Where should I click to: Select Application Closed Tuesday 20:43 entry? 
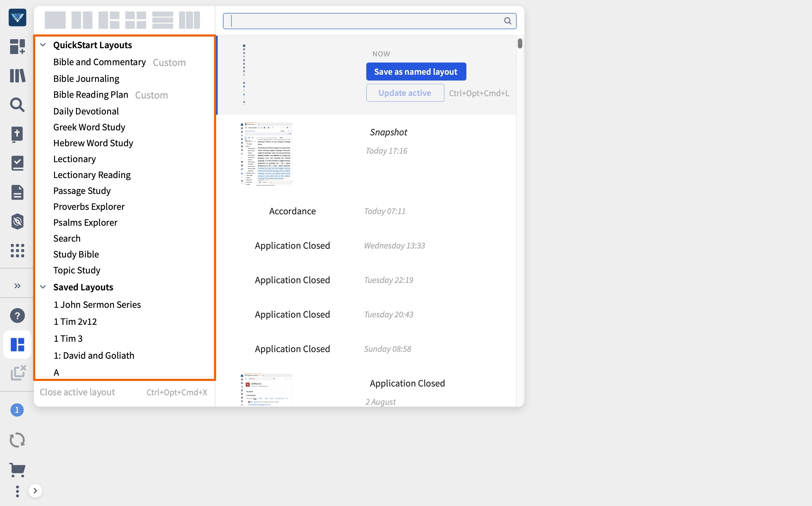[367, 314]
